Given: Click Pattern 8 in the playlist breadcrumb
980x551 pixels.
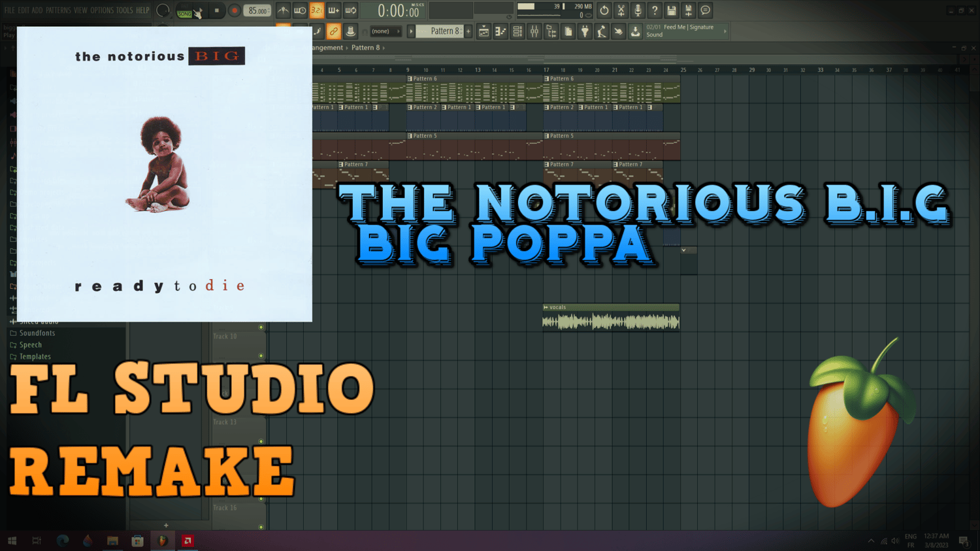Looking at the screenshot, I should click(x=365, y=48).
